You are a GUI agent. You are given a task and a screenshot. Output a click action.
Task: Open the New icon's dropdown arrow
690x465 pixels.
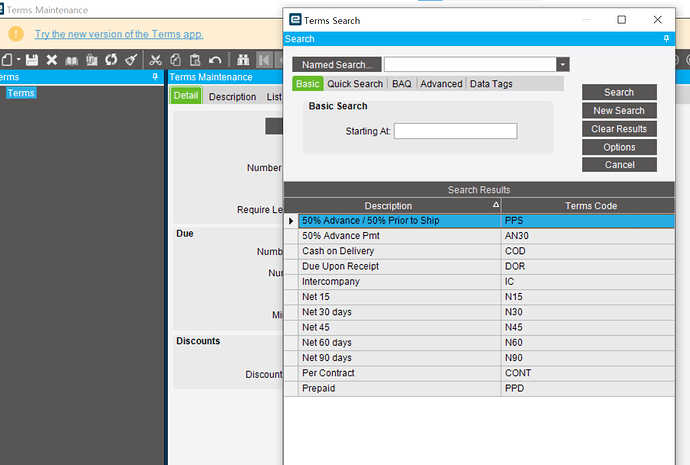point(18,59)
